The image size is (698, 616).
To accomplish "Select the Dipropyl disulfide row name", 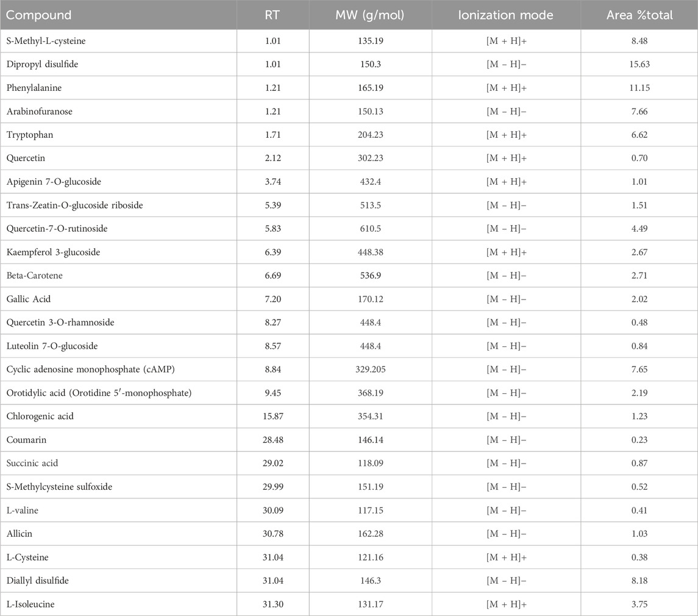I will [x=40, y=65].
